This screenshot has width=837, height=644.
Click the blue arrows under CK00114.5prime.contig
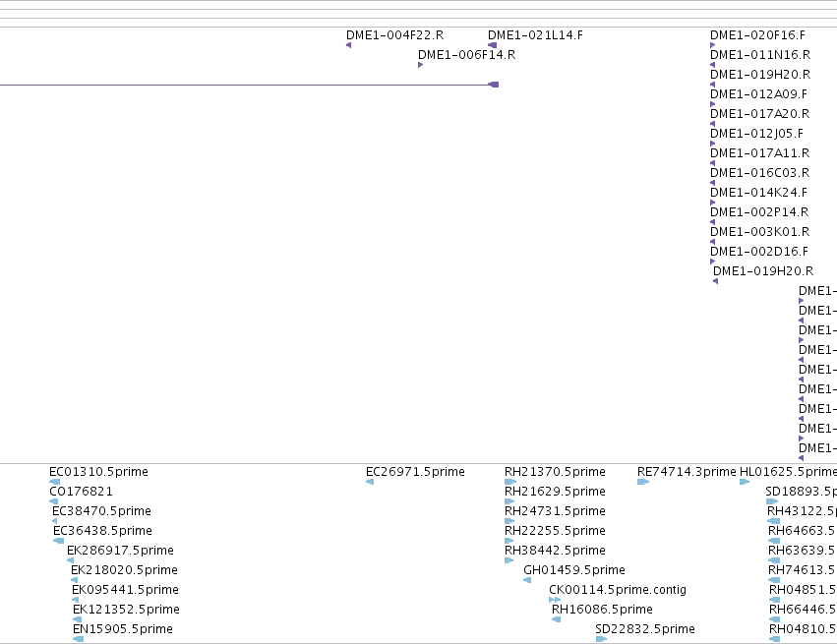coord(555,600)
